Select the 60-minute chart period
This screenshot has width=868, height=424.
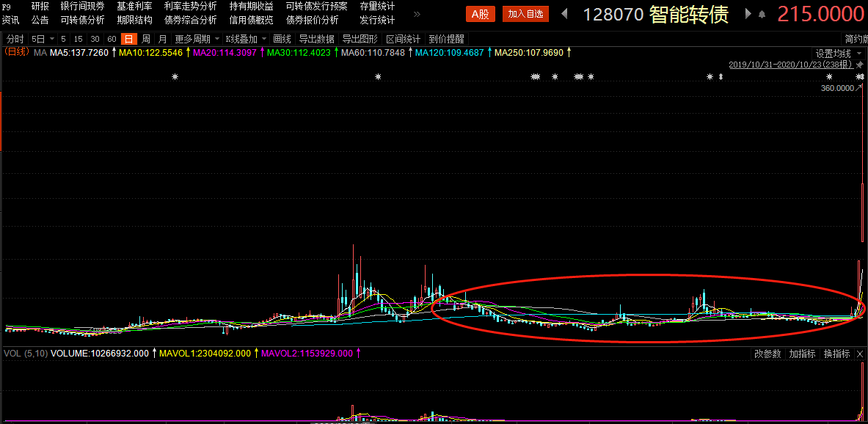(111, 39)
